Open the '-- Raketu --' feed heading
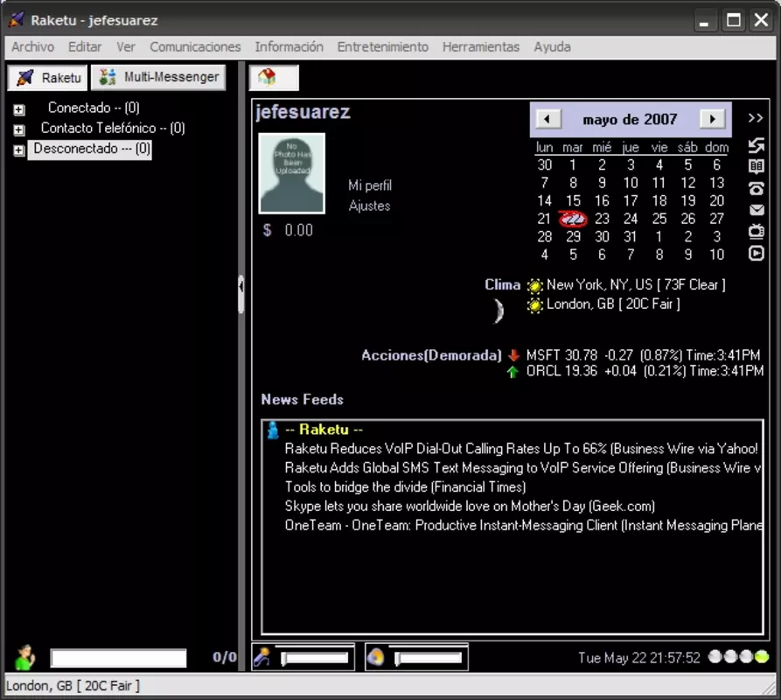 tap(324, 430)
